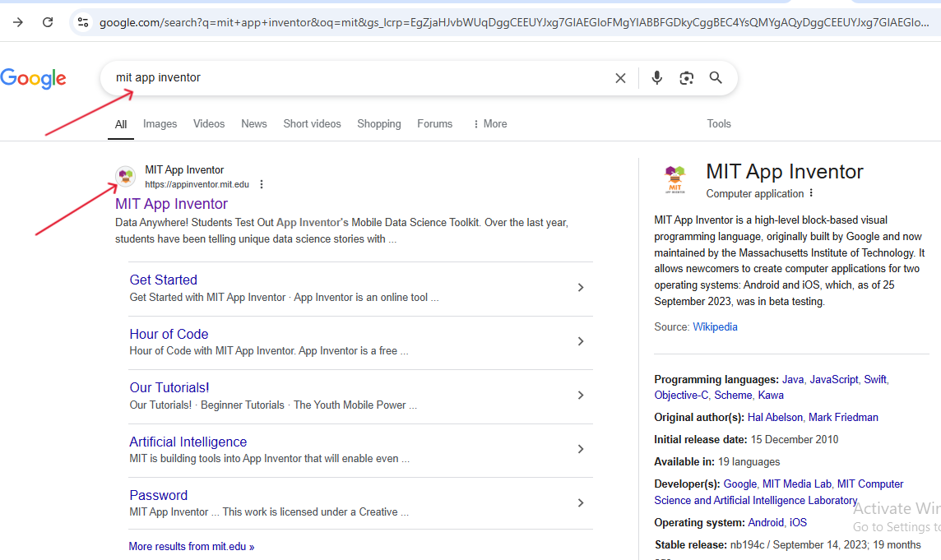Start voice search with microphone icon
The height and width of the screenshot is (560, 941).
point(657,77)
